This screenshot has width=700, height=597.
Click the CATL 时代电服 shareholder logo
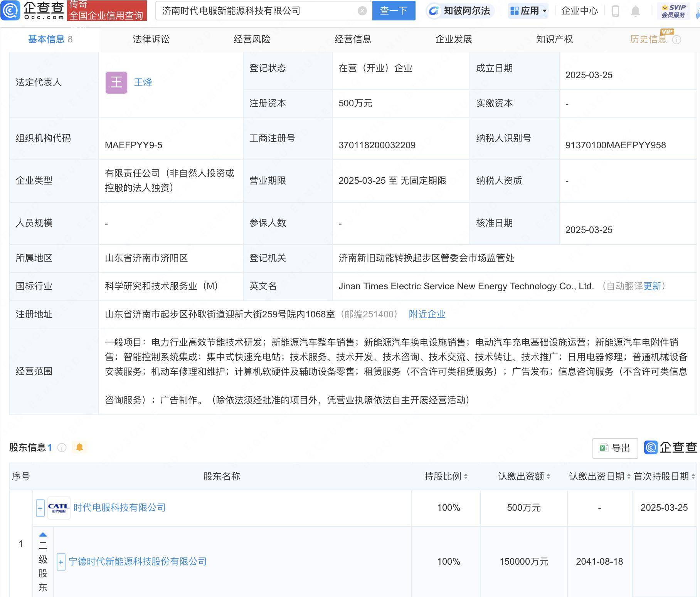pos(59,508)
